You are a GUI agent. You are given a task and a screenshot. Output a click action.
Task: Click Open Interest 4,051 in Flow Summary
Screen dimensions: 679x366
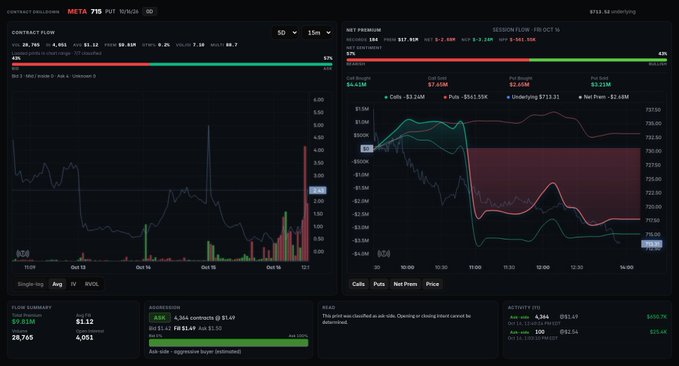(84, 337)
